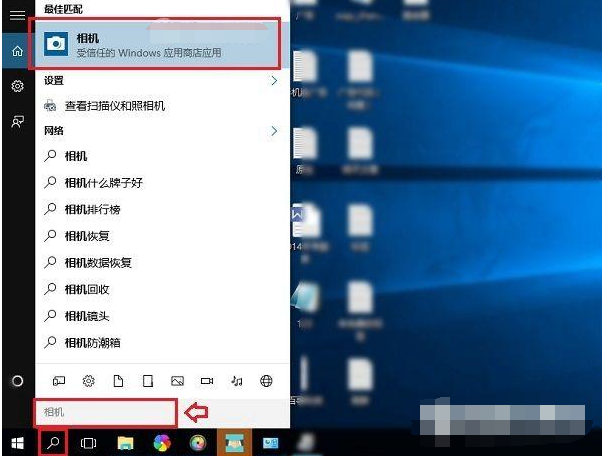Choose the 相机排行榜 web suggestion

(x=92, y=210)
